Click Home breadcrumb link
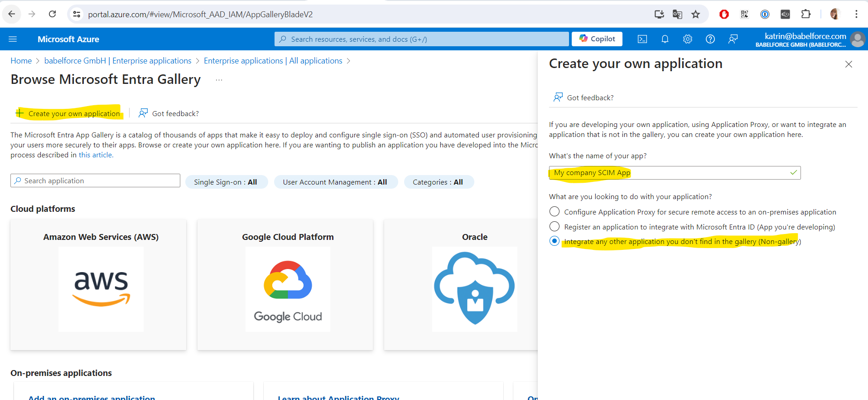This screenshot has height=400, width=868. 21,61
